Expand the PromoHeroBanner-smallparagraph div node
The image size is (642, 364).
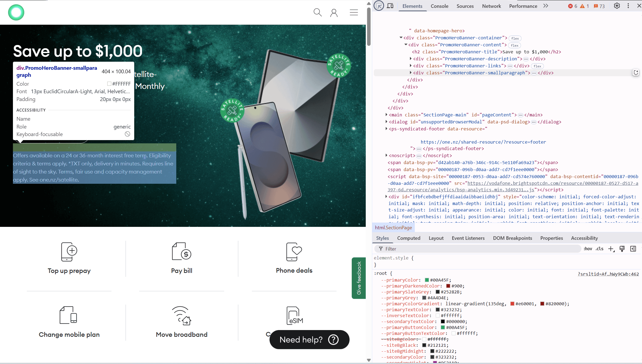tap(411, 73)
